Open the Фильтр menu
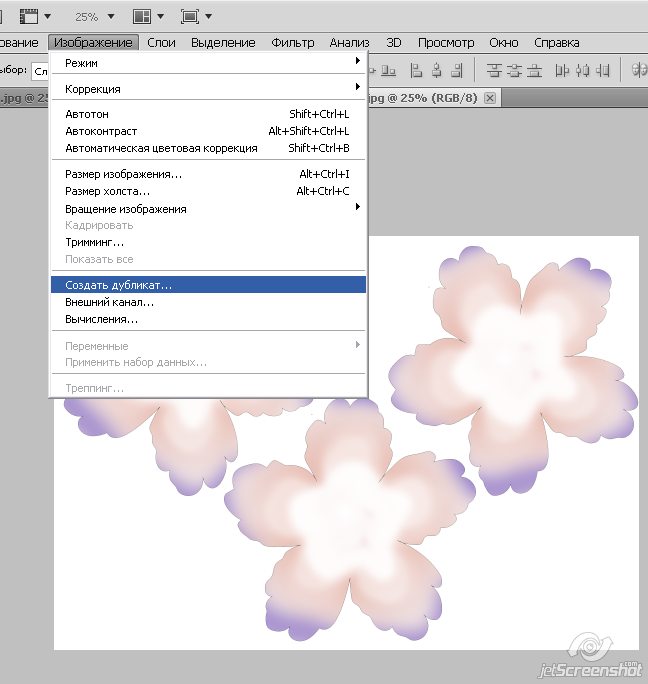 click(292, 43)
